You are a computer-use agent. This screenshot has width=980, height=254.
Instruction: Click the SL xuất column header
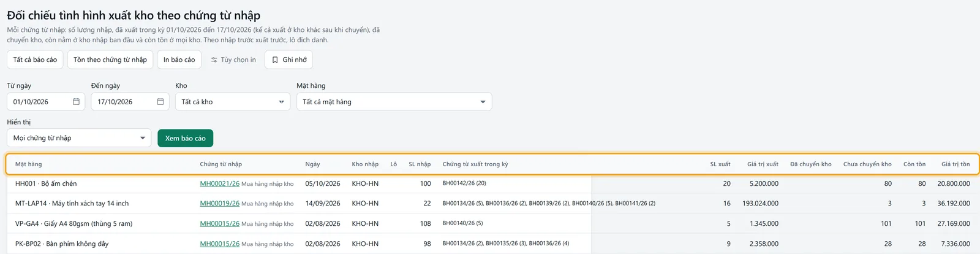pyautogui.click(x=720, y=164)
